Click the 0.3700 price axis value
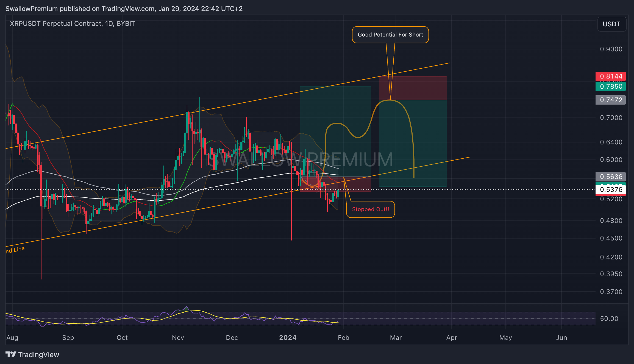Viewport: 634px width, 364px height. 611,292
